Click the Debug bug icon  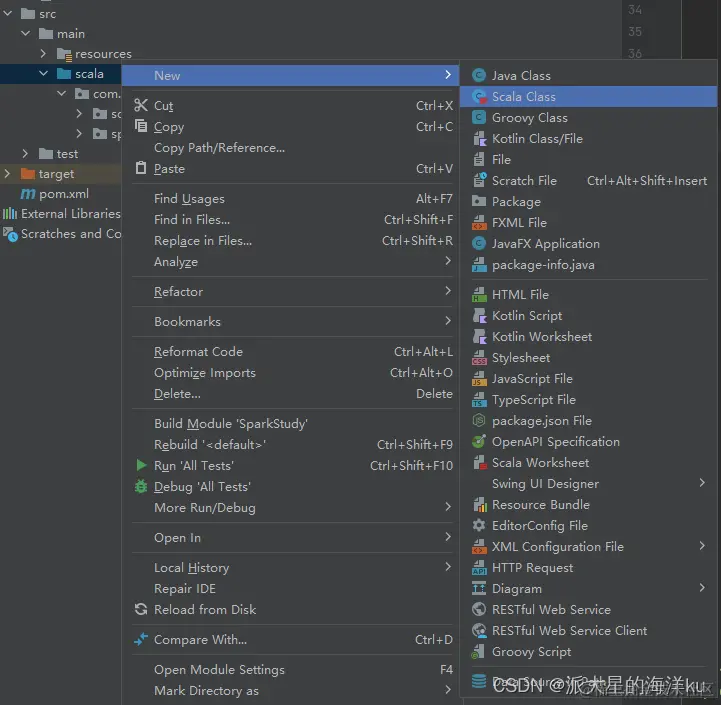click(x=141, y=487)
